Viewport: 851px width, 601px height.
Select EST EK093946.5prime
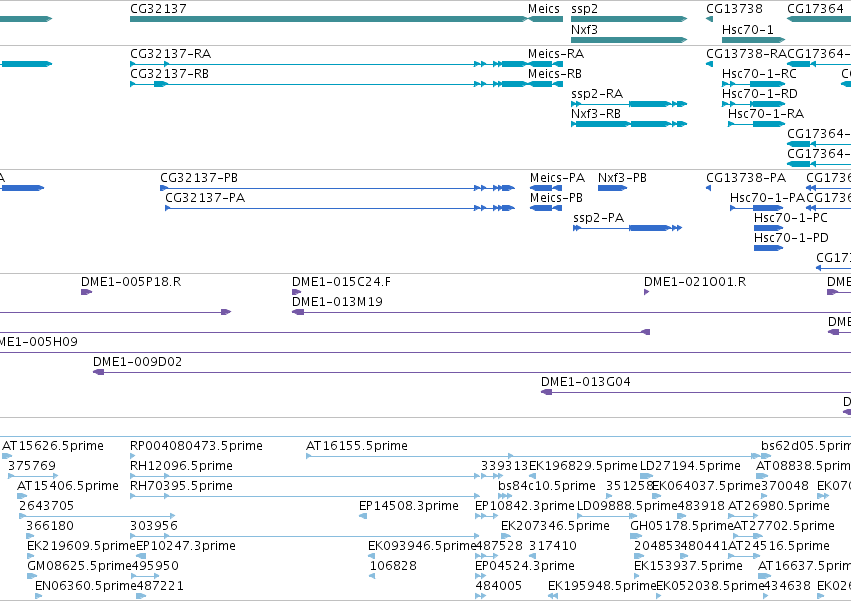pos(372,556)
